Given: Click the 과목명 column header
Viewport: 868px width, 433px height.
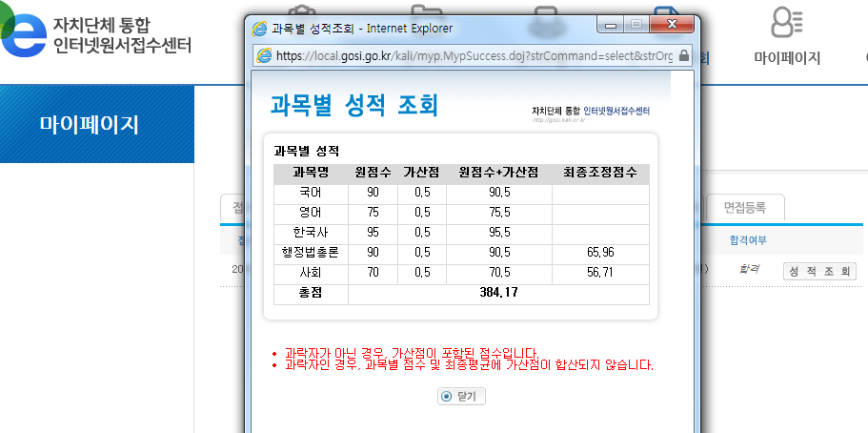Looking at the screenshot, I should pos(312,173).
